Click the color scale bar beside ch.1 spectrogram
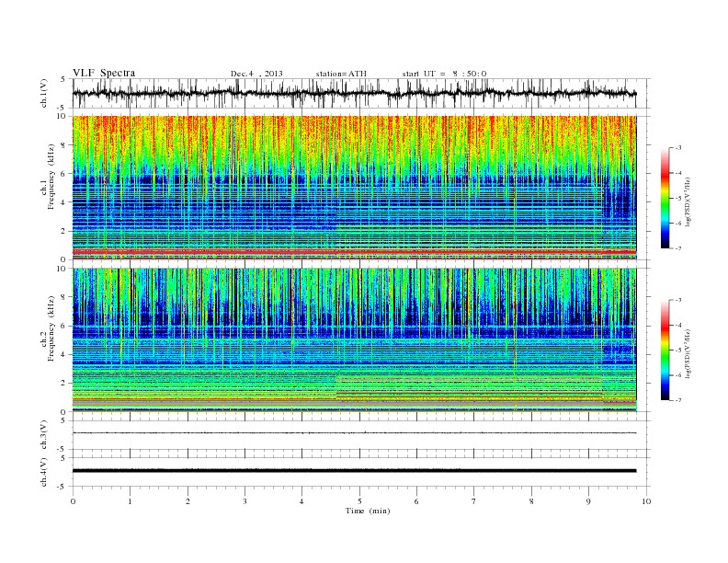Viewport: 728px width, 563px height. 665,198
